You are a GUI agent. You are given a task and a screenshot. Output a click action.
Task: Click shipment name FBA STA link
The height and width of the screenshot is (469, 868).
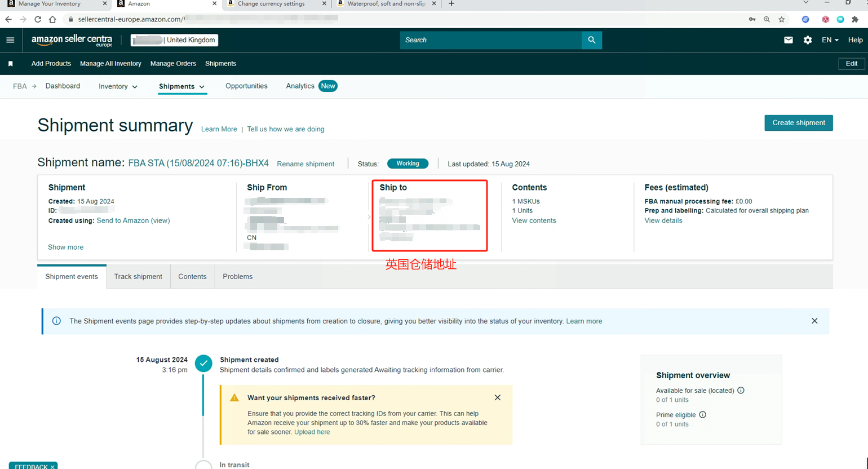coord(198,163)
